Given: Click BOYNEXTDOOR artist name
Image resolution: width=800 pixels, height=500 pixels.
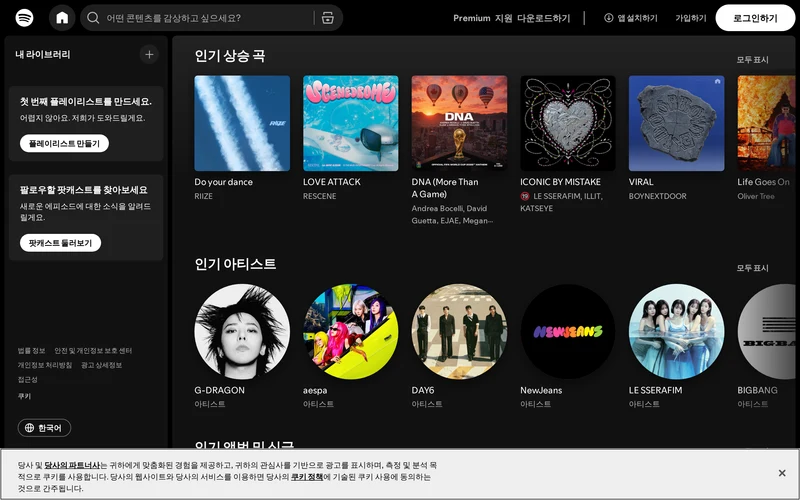Looking at the screenshot, I should pyautogui.click(x=658, y=196).
